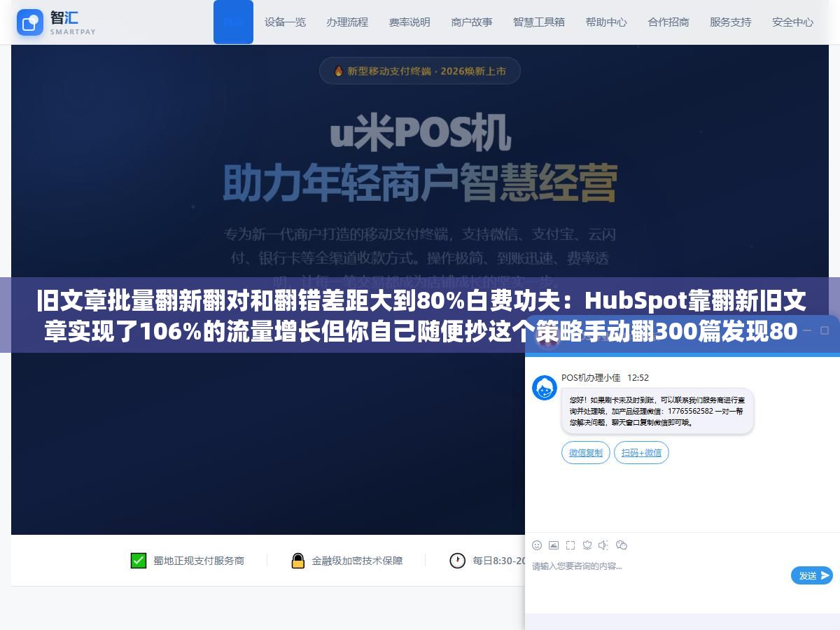Maximize the chat widget window
The image size is (840, 630).
click(x=826, y=330)
